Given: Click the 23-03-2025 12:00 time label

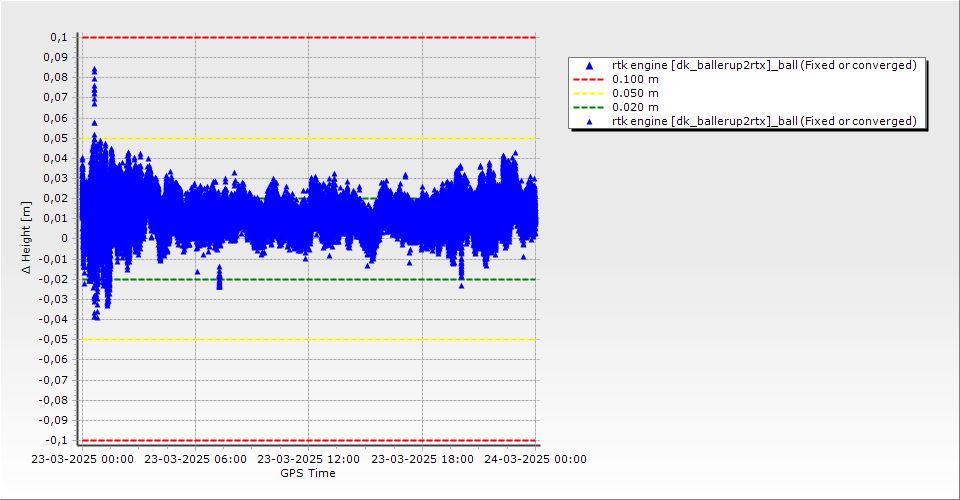Looking at the screenshot, I should 309,459.
